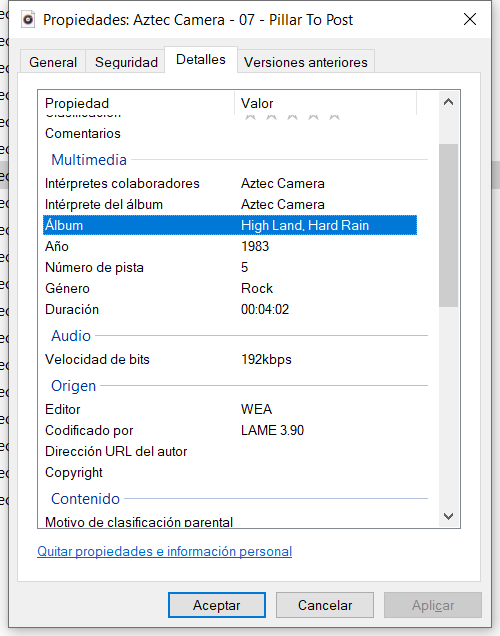Edit the LAME 3.90 encoder value
This screenshot has width=500, height=636.
272,430
